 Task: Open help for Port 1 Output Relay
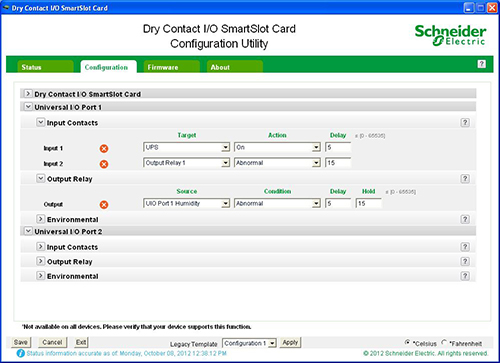465,179
